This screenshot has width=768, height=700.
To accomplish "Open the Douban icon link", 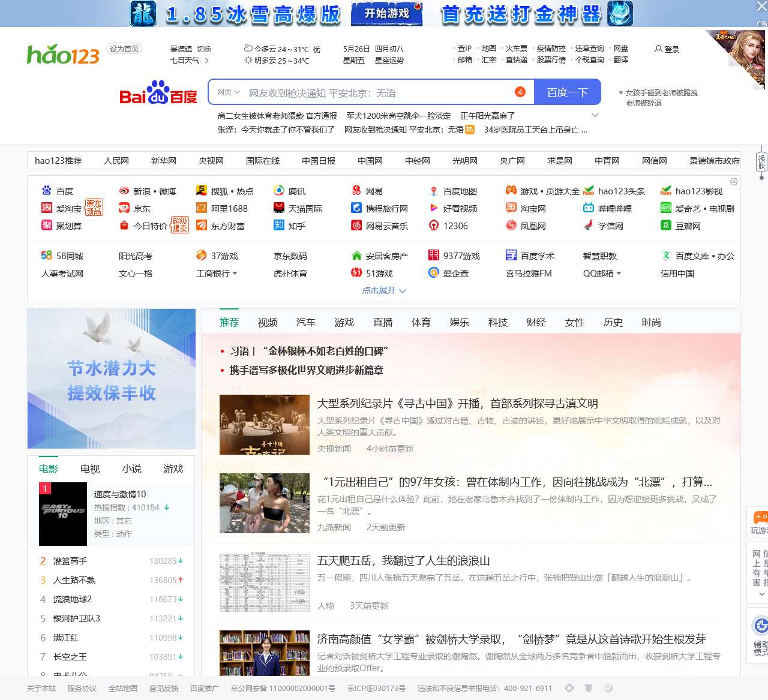I will tap(665, 226).
